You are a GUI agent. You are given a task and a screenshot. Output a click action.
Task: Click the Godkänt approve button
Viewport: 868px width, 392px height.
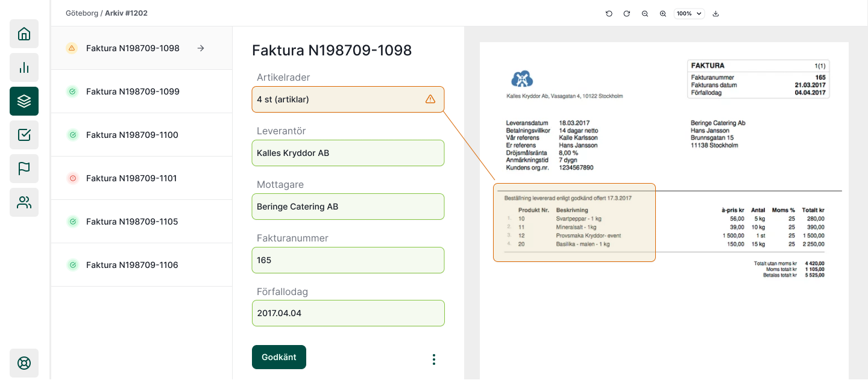point(279,357)
